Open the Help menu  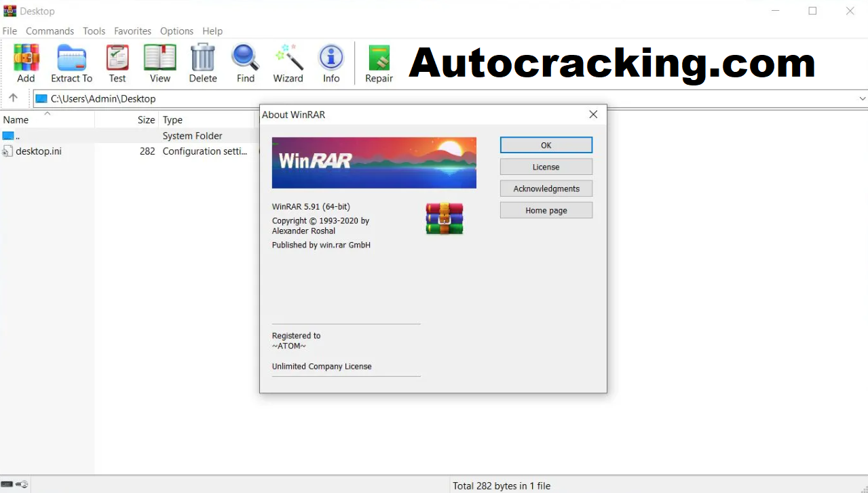pos(212,31)
